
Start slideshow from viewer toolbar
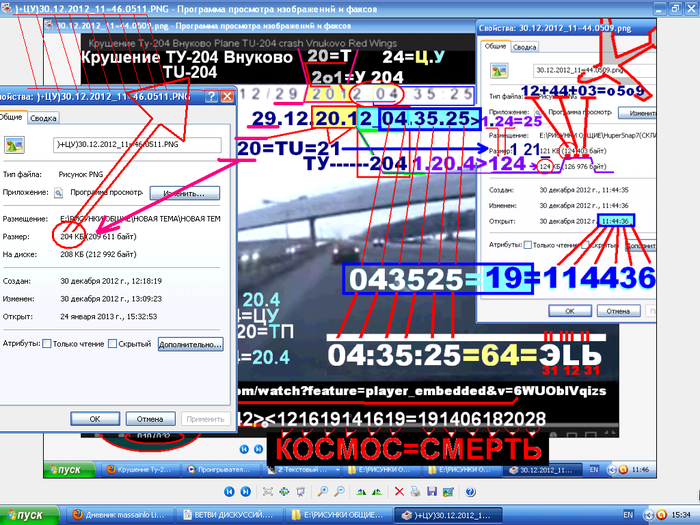[300, 492]
